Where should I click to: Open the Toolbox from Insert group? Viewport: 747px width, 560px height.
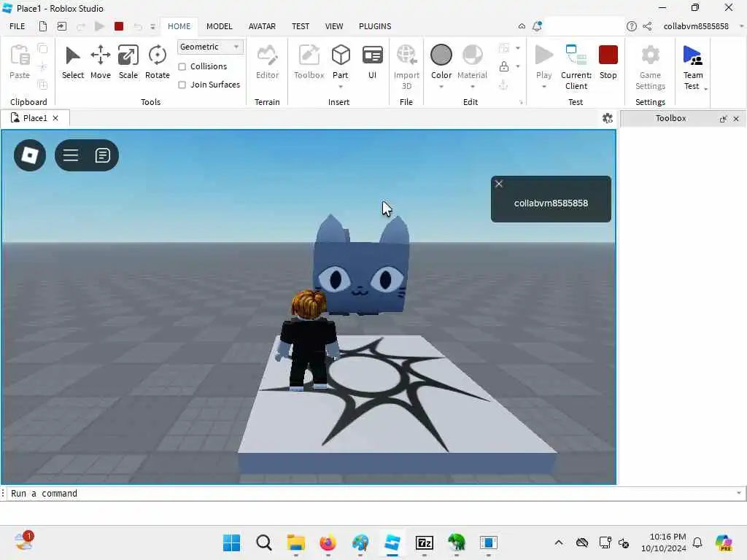pos(309,62)
